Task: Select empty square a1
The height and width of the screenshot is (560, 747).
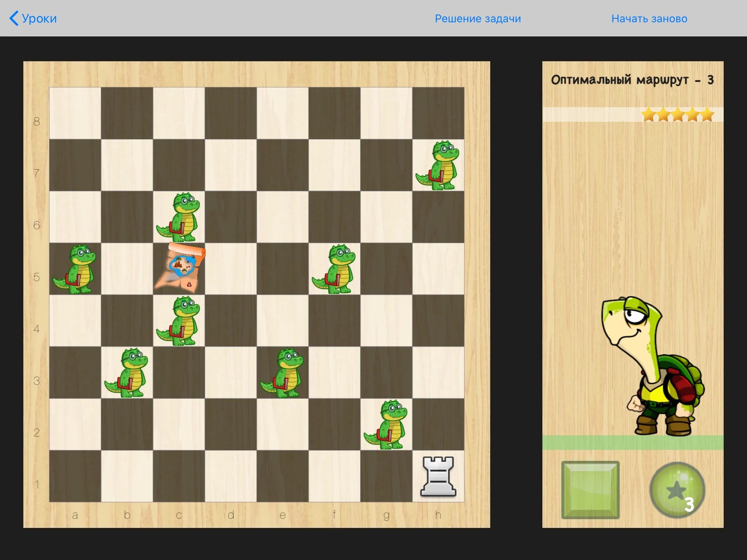Action: (75, 476)
